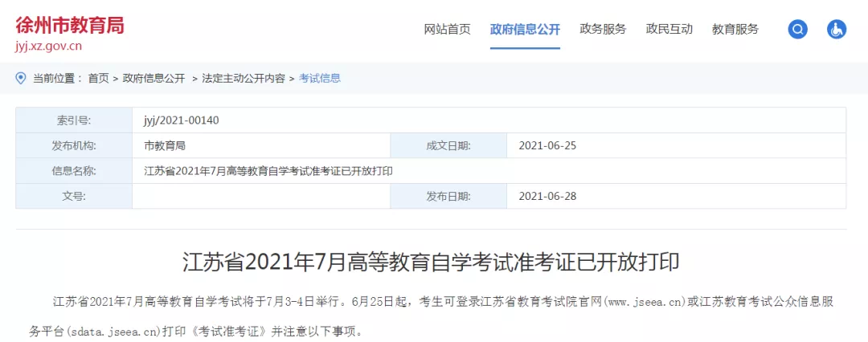Click the blue search icon
The height and width of the screenshot is (342, 868).
point(798,30)
